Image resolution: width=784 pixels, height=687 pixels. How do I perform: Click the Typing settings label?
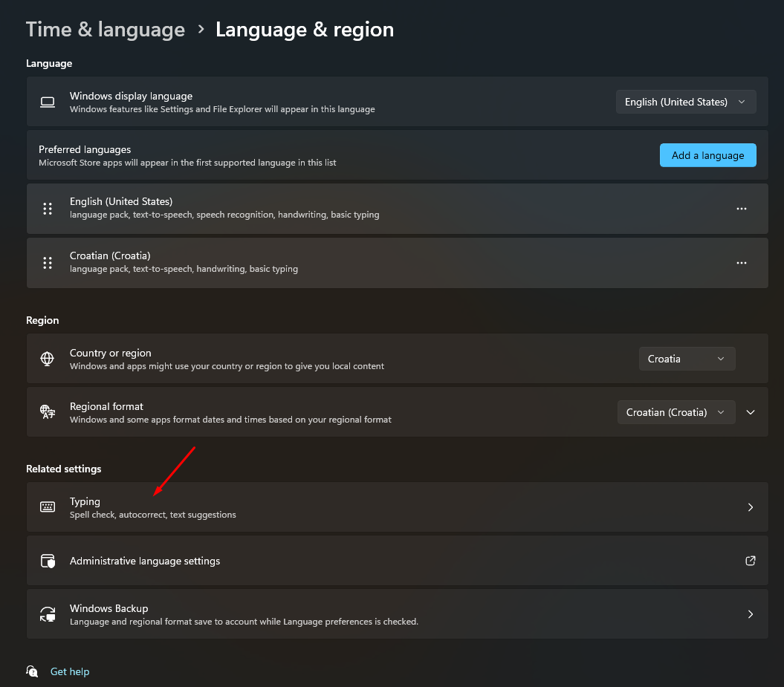pos(85,501)
